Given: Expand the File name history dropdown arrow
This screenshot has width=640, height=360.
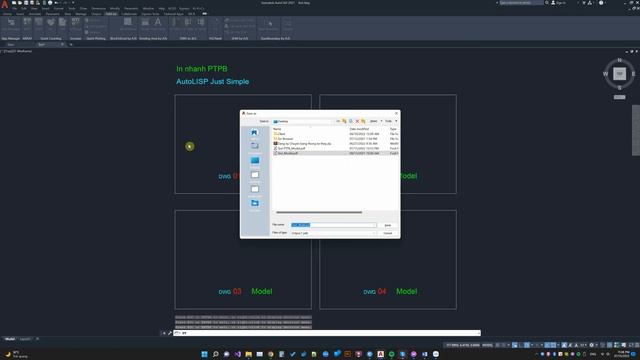Looking at the screenshot, I should pyautogui.click(x=374, y=225).
